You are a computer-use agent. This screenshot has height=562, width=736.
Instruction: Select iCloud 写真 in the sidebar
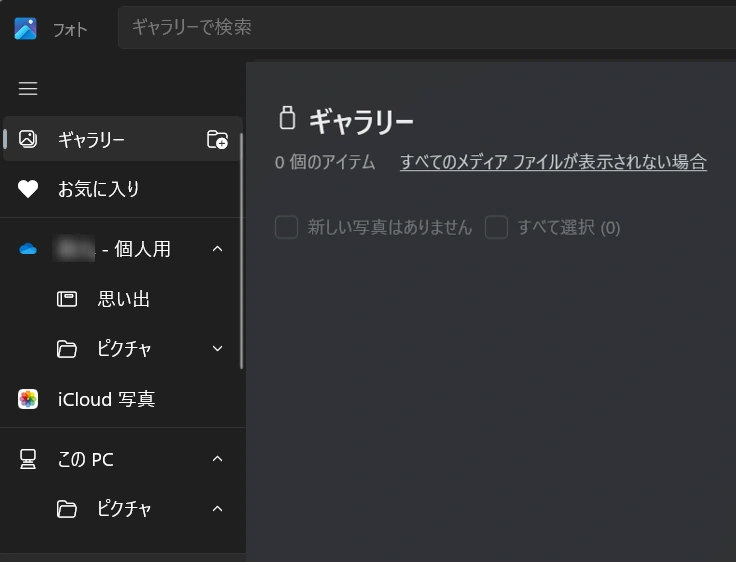pyautogui.click(x=106, y=399)
